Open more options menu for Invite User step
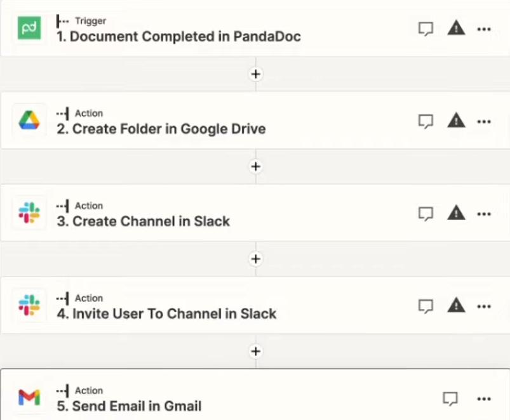Image resolution: width=510 pixels, height=420 pixels. click(484, 306)
